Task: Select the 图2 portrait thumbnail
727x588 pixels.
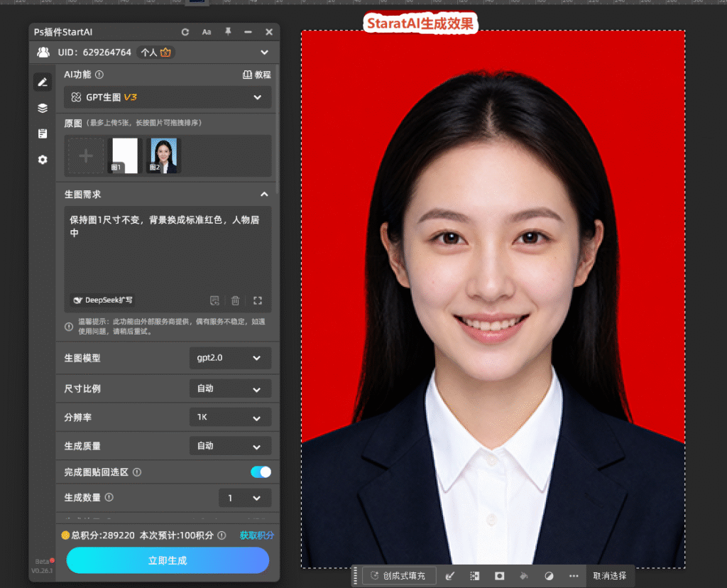Action: click(x=163, y=156)
